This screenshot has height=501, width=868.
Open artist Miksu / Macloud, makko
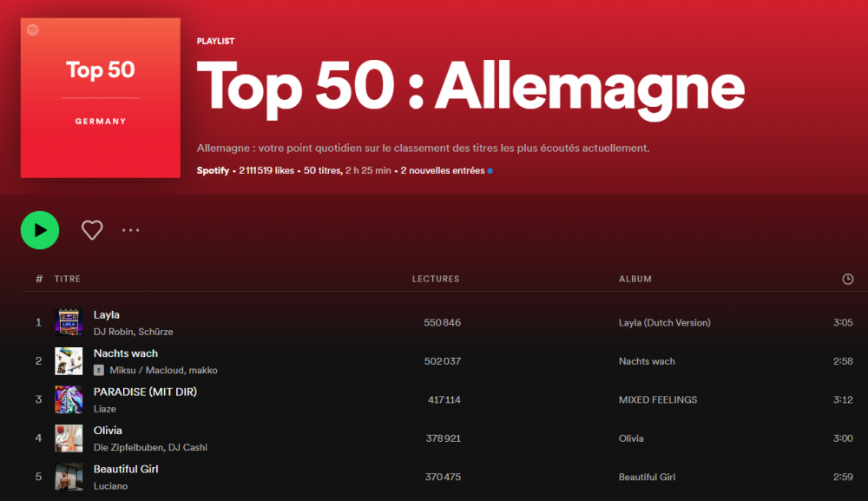click(163, 371)
